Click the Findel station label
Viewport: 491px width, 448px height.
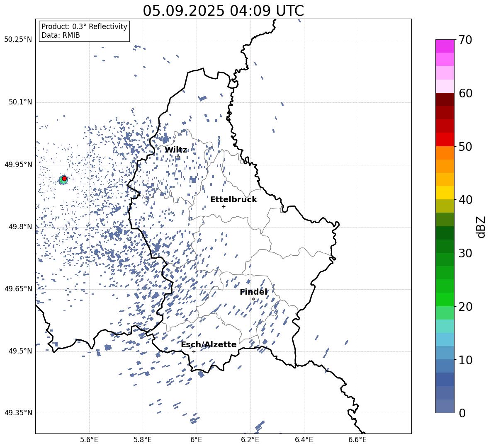(x=253, y=292)
